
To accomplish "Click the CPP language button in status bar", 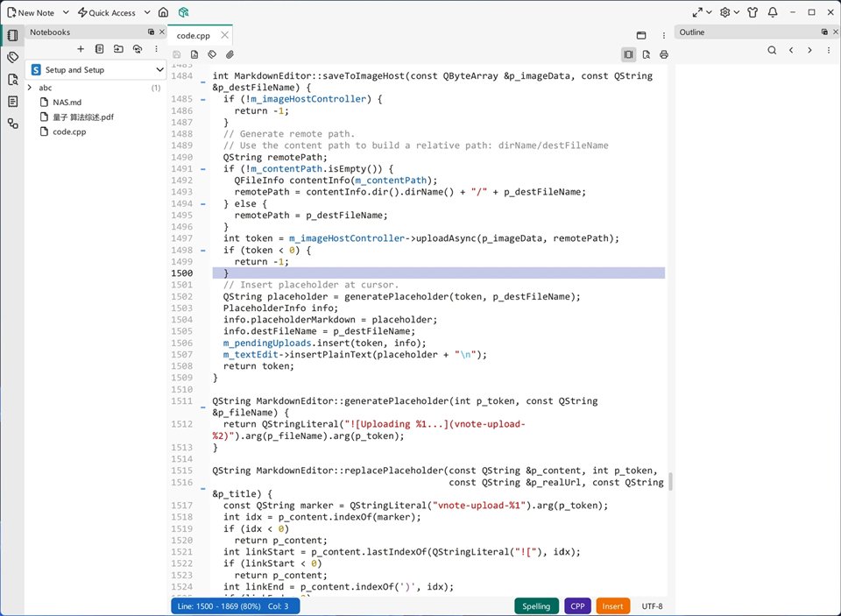I will [577, 606].
